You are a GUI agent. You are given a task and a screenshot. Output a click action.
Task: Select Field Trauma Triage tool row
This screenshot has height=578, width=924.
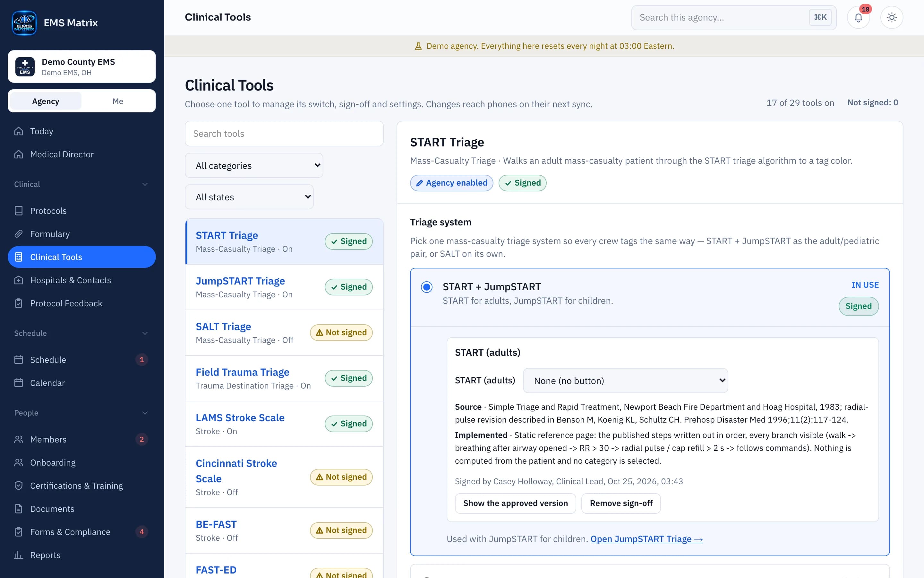click(x=284, y=378)
